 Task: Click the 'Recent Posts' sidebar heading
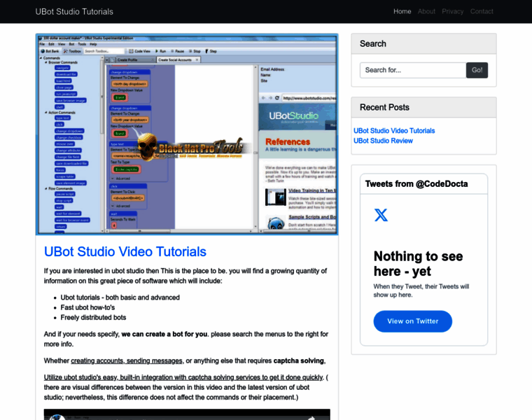[384, 108]
